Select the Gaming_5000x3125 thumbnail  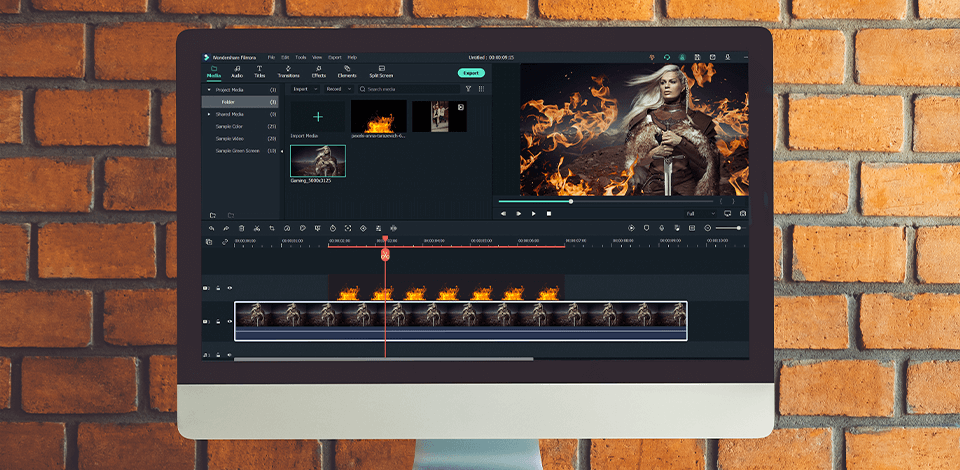click(318, 161)
